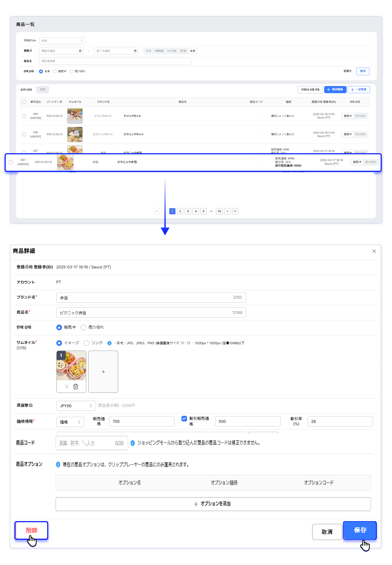This screenshot has height=565, width=392.
Task: Open JPY(¥) currency dropdown
Action: pyautogui.click(x=76, y=406)
